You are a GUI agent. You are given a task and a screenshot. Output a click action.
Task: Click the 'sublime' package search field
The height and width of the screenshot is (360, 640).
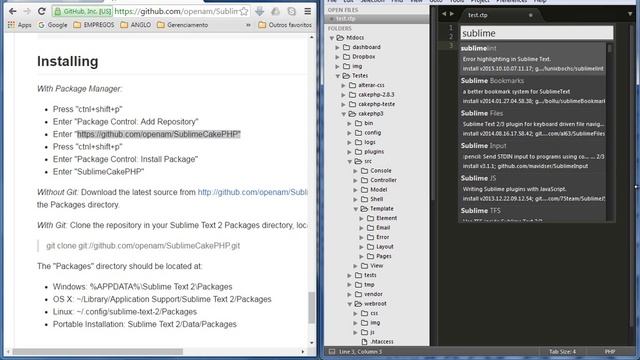point(537,33)
